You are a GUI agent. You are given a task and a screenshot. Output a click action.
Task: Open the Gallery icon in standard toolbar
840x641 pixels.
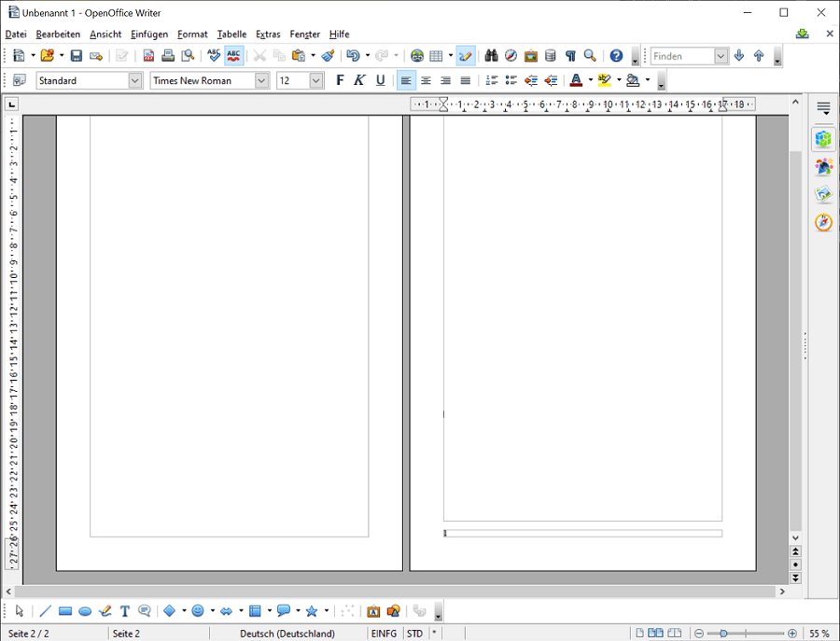[x=530, y=56]
